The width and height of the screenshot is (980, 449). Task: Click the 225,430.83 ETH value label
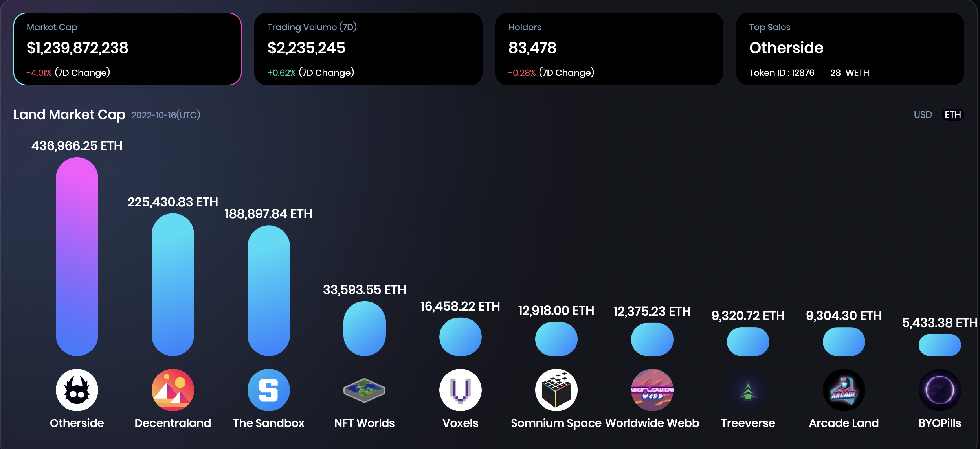[x=173, y=202]
